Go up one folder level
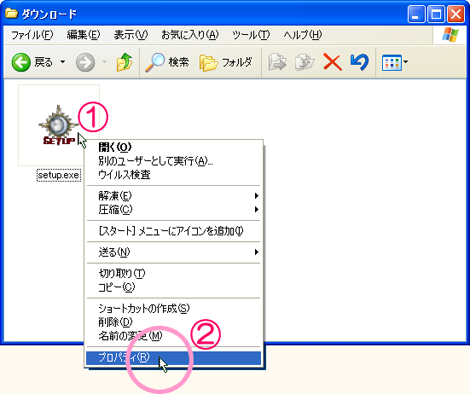The image size is (470, 394). [x=124, y=62]
